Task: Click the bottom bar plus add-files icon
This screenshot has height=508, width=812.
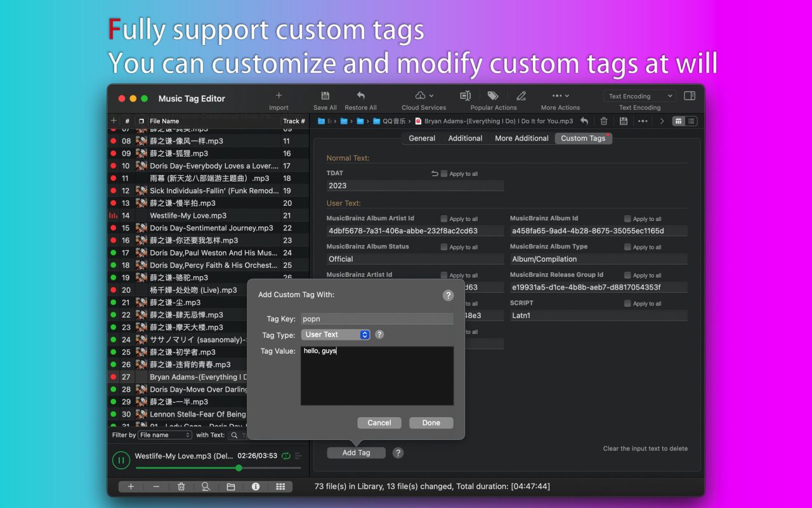Action: click(131, 486)
